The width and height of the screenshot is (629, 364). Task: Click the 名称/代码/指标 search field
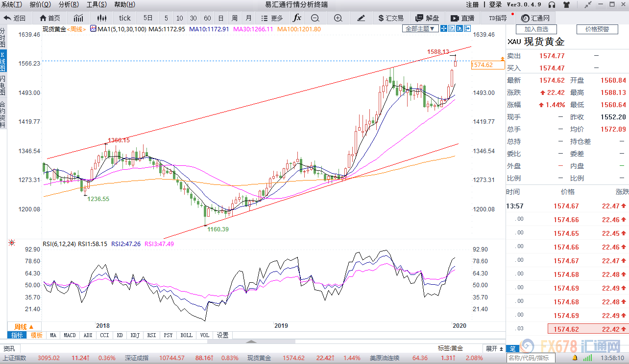[x=531, y=358]
